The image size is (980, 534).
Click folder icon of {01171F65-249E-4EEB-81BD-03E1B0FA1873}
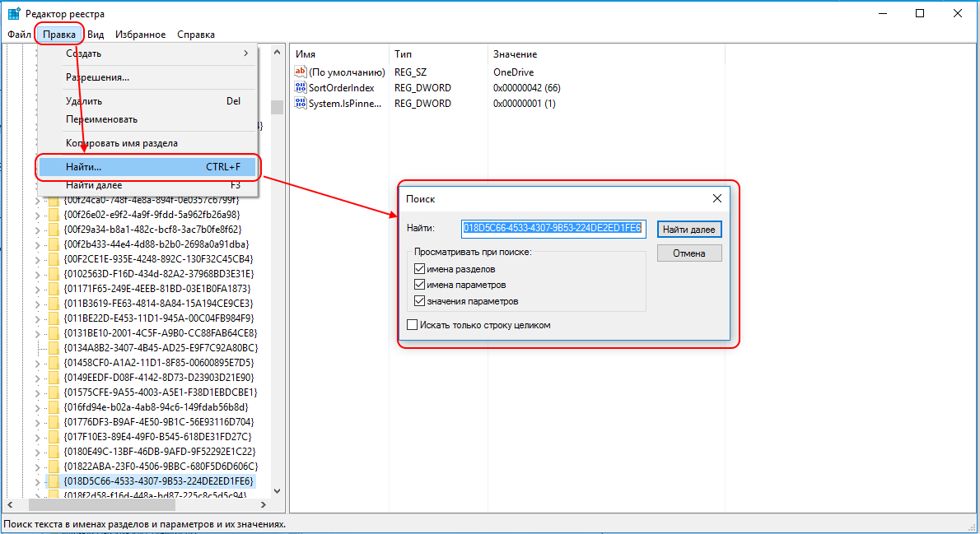point(54,289)
